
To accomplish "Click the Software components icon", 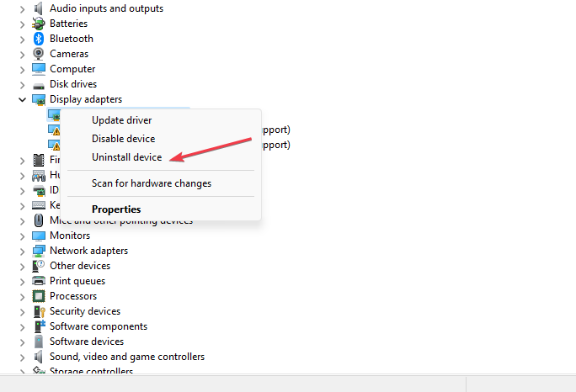I will coord(40,326).
